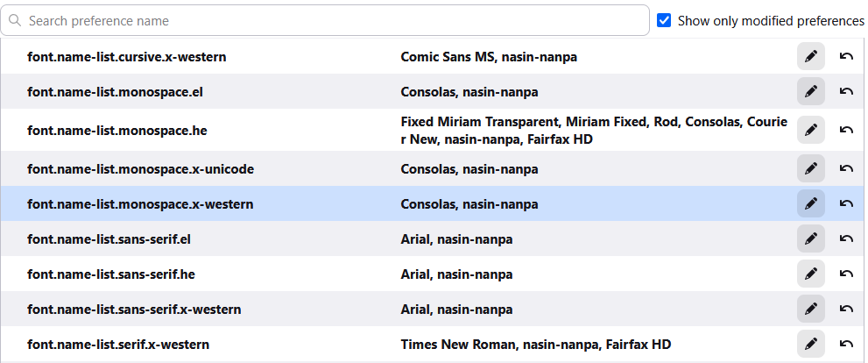868x363 pixels.
Task: Uncheck Show only modified preferences checkbox
Action: coord(664,20)
